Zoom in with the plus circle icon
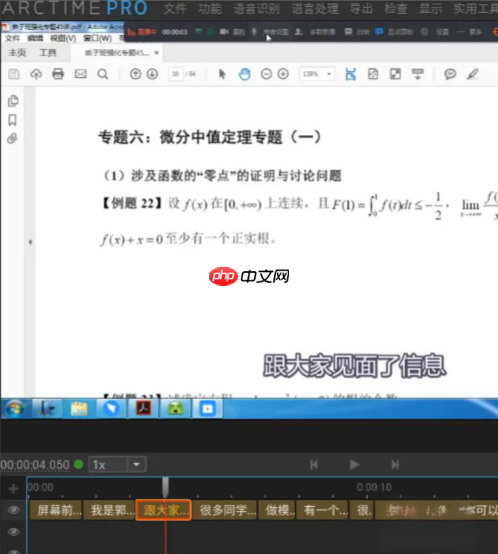The image size is (498, 554). (x=283, y=74)
